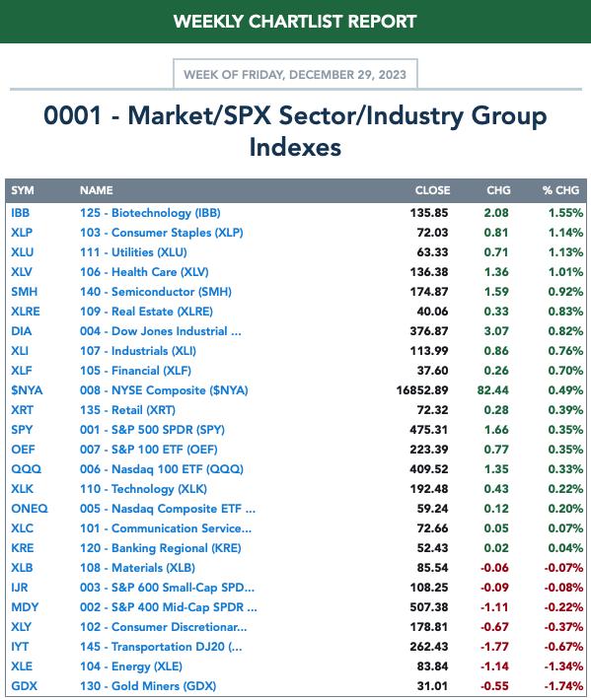Click the SYM column header

[x=23, y=190]
